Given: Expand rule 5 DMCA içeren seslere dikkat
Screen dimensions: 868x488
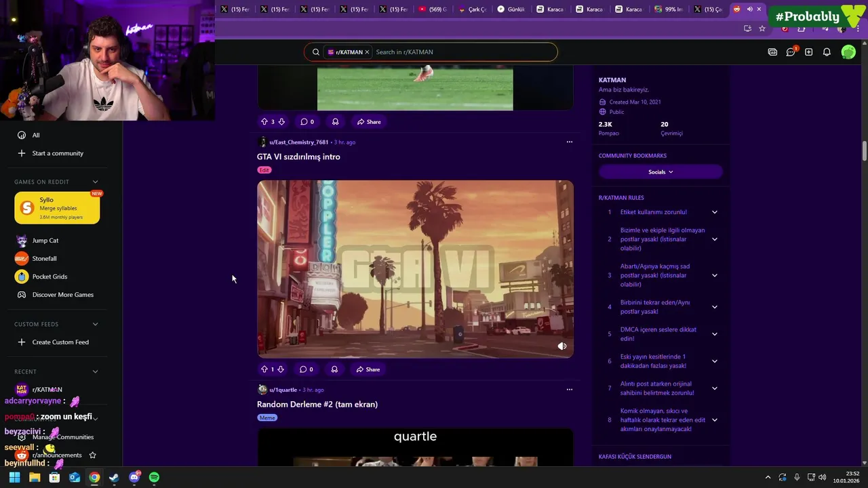Looking at the screenshot, I should pyautogui.click(x=714, y=334).
